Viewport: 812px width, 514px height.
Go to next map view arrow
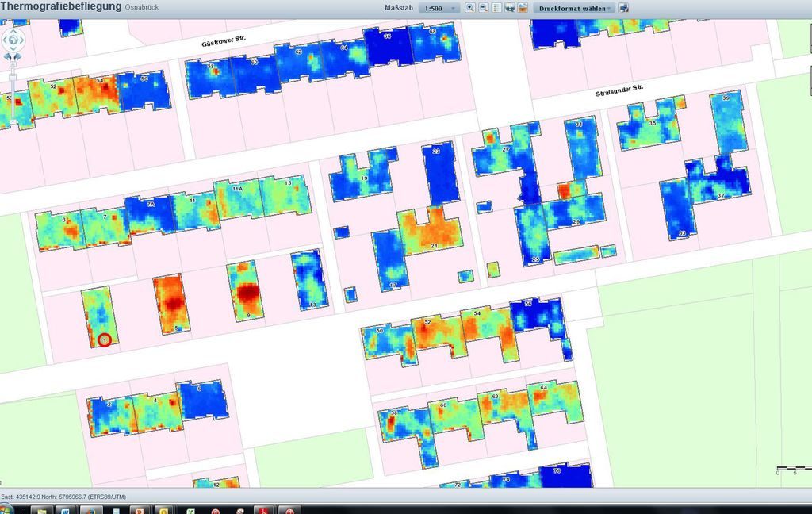[x=18, y=57]
